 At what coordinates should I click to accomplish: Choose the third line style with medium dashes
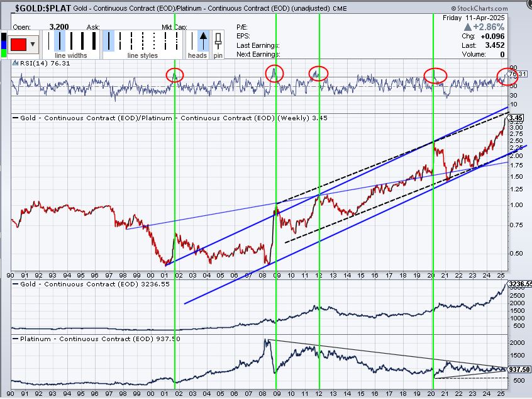coord(131,41)
